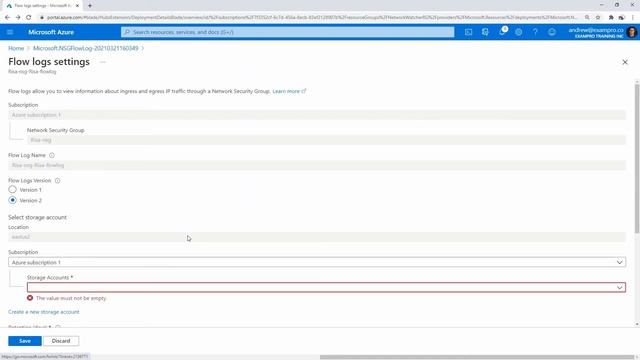Screen dimensions: 640x360
Task: Go back in the browser
Action: [7, 18]
